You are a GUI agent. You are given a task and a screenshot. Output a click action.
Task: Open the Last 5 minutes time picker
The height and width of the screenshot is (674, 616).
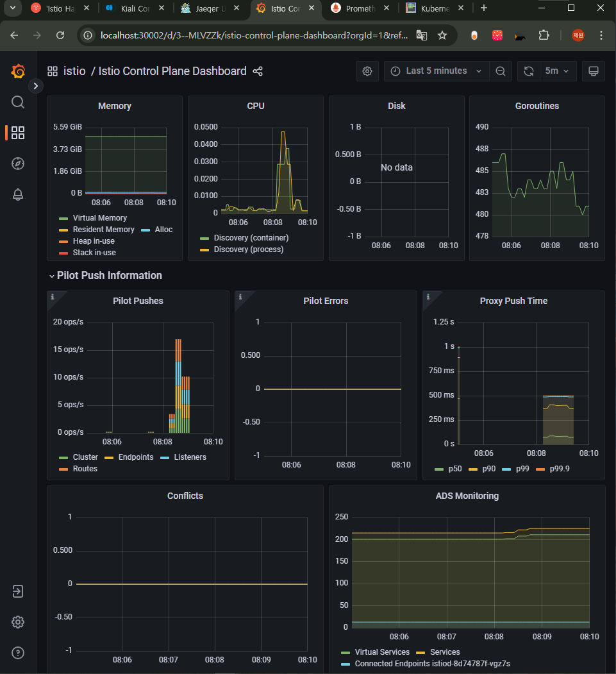[437, 71]
